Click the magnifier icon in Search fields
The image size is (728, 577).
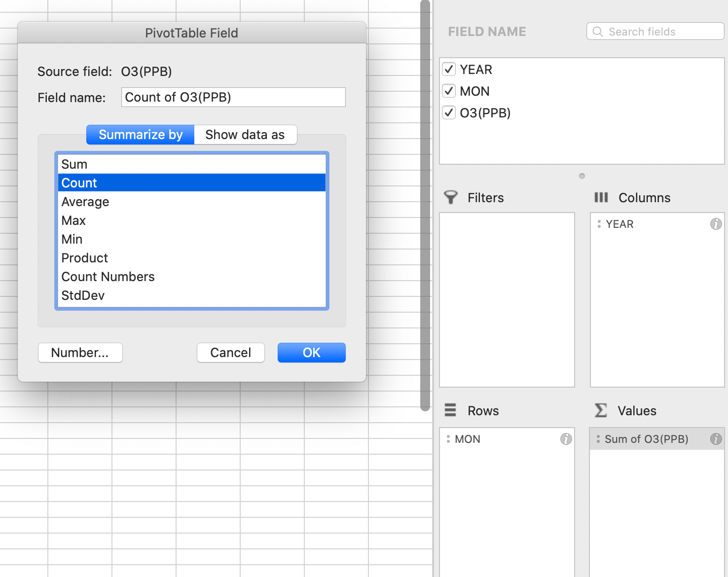click(598, 32)
